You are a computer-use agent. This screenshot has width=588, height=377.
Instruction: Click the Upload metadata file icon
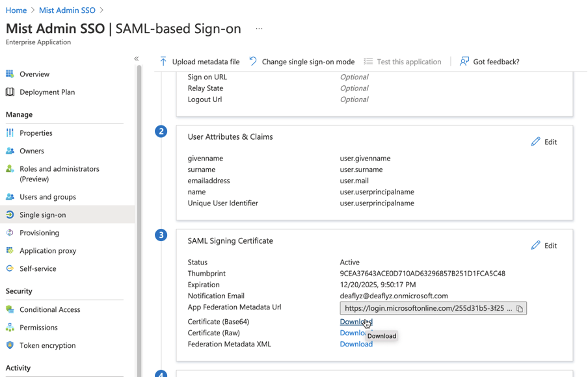tap(161, 61)
